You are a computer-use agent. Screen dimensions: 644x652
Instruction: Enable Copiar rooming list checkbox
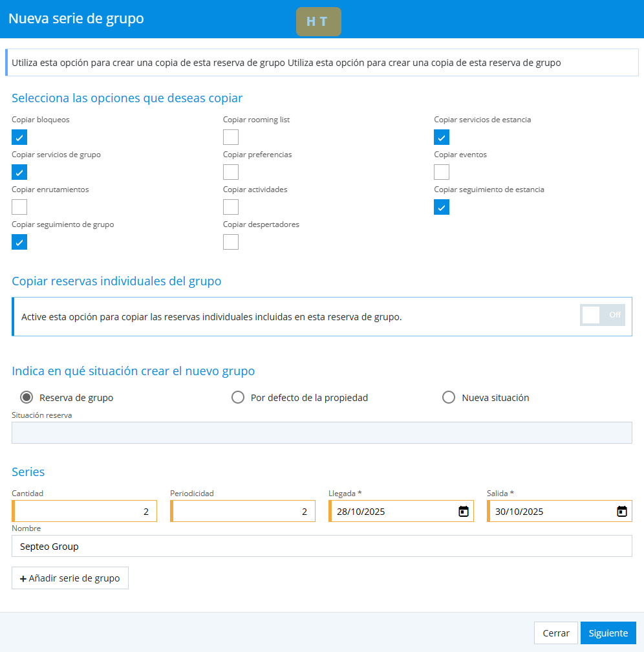point(231,137)
